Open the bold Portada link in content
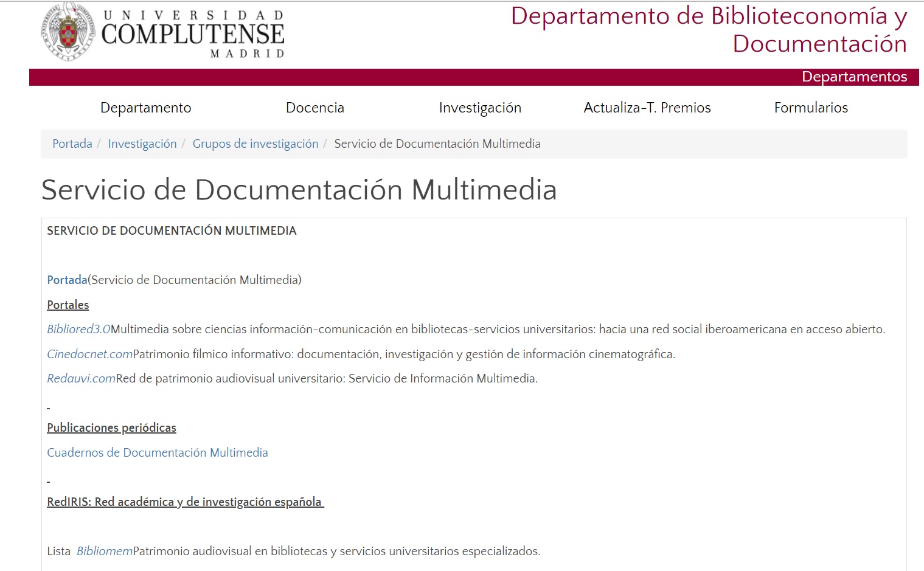The height and width of the screenshot is (571, 924). (68, 280)
